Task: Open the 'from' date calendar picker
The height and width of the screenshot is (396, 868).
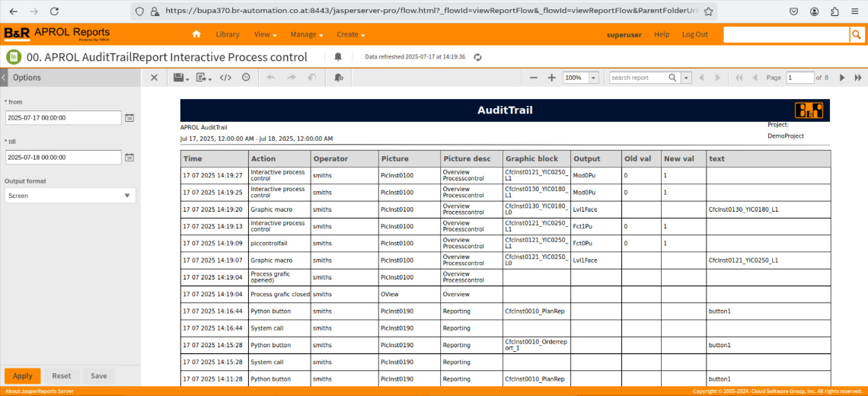Action: (129, 118)
